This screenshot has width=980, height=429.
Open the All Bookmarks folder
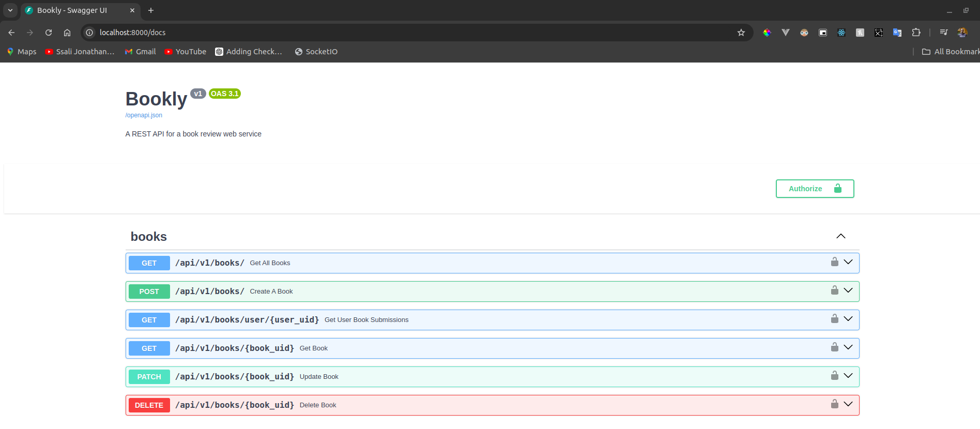tap(950, 52)
